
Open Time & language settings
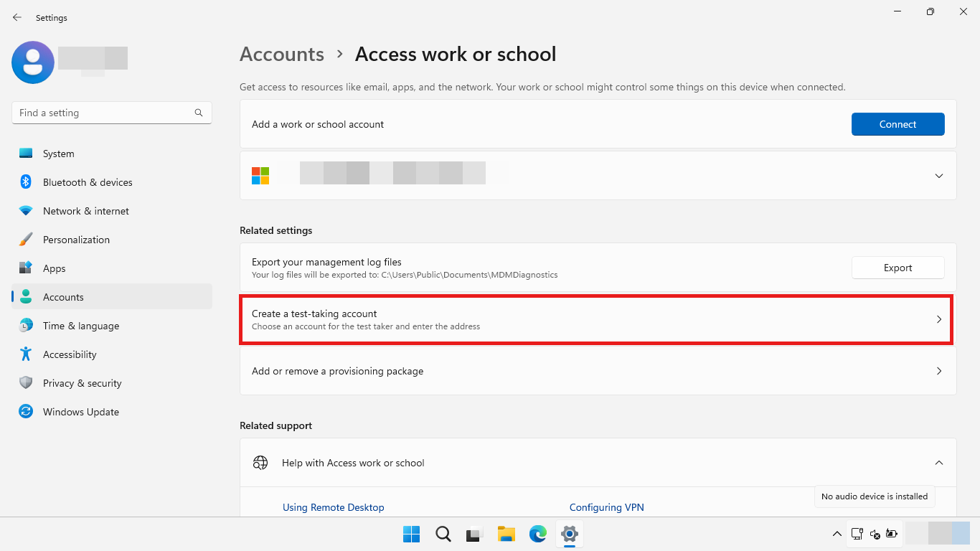80,326
